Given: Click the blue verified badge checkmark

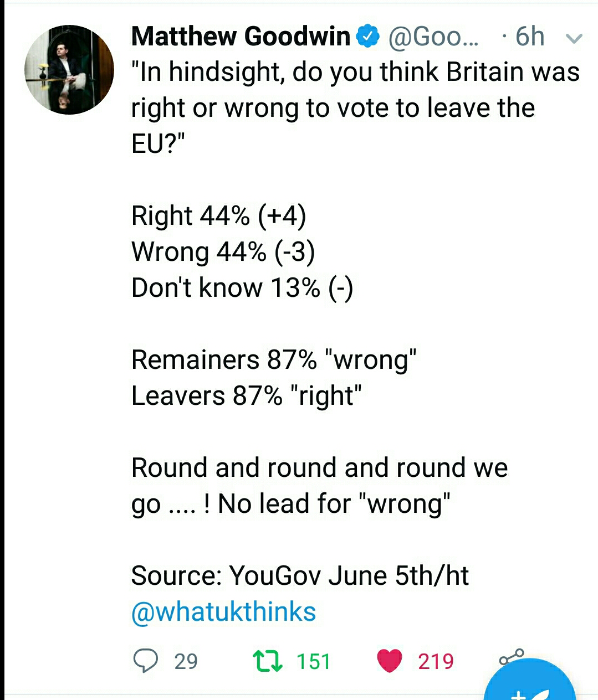Looking at the screenshot, I should (368, 37).
